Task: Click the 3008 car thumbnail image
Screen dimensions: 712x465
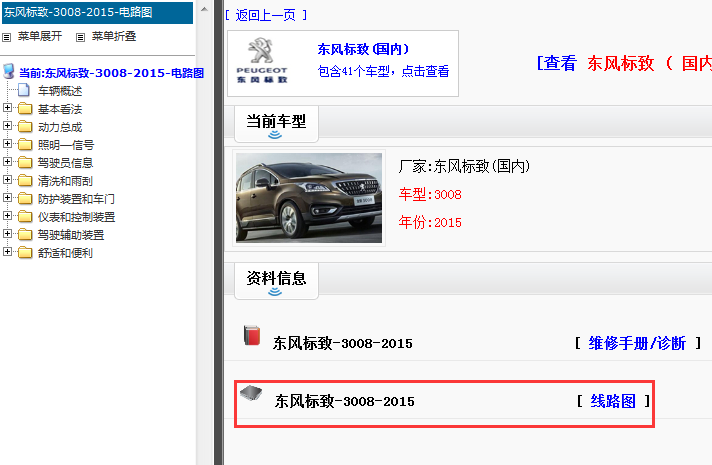Action: [309, 198]
